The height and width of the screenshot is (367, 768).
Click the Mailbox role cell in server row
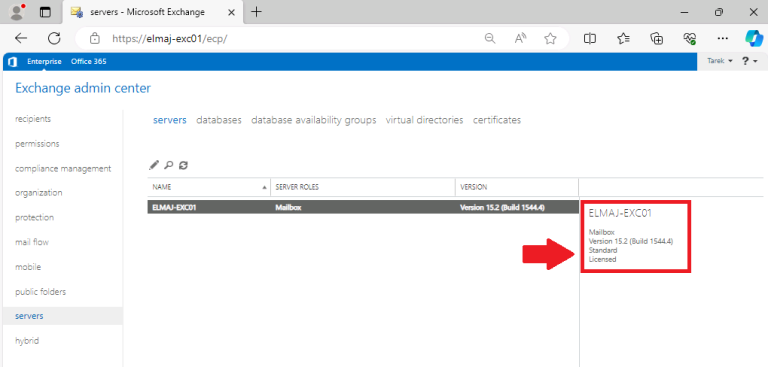click(x=288, y=207)
